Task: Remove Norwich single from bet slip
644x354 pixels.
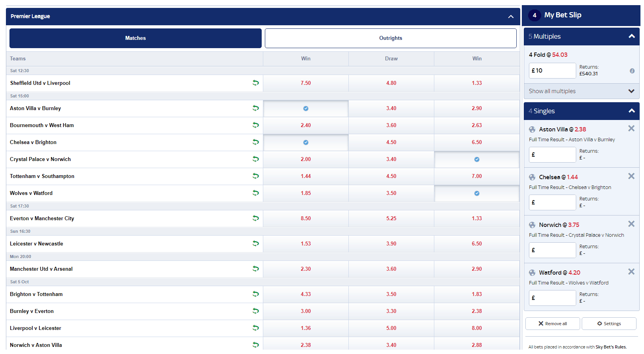Action: 631,224
